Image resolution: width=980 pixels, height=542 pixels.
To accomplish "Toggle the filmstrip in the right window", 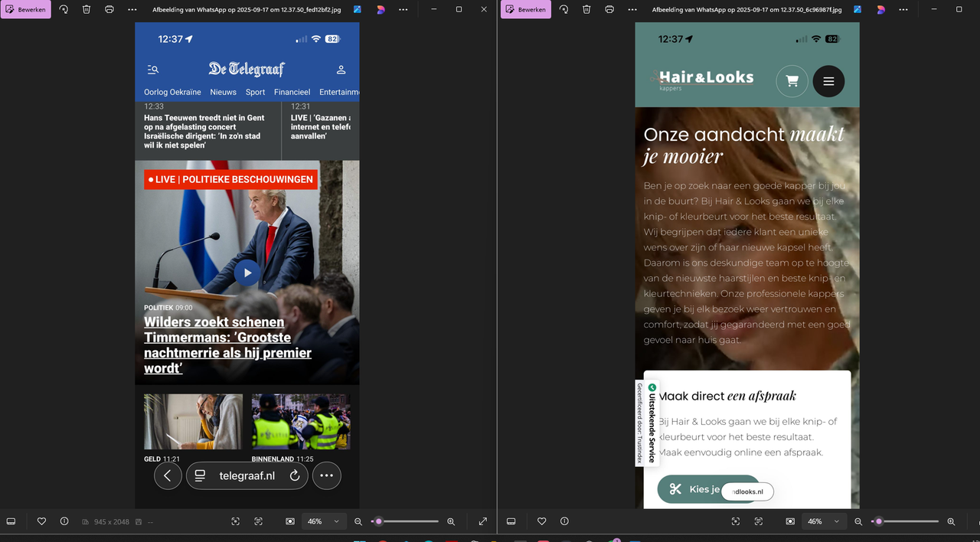I will point(511,521).
